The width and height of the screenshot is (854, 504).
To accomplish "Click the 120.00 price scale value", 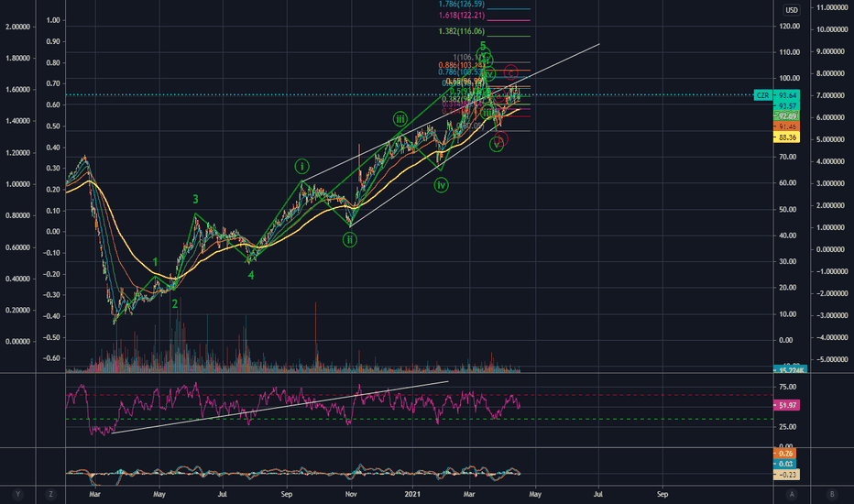I will [789, 27].
